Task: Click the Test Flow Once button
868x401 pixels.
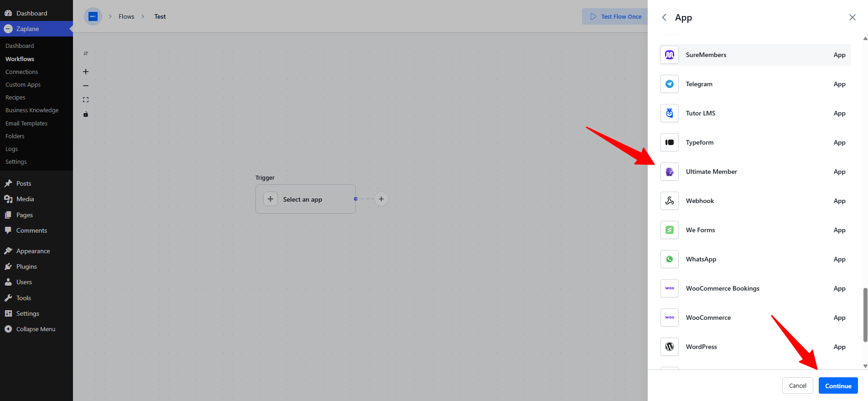Action: [615, 16]
